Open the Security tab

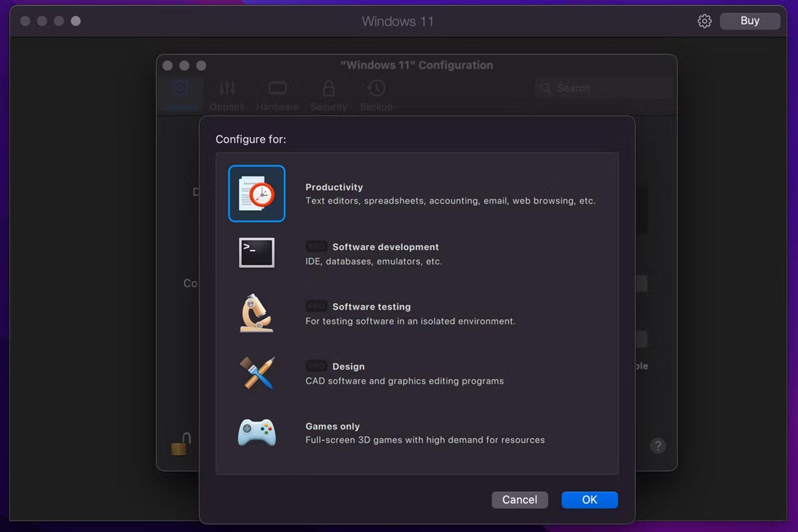(329, 96)
